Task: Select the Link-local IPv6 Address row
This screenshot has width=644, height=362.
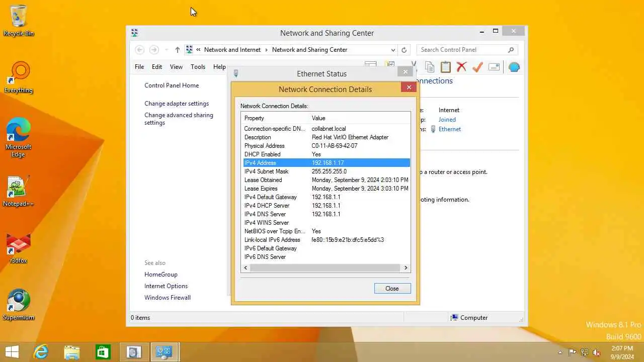Action: [327, 240]
